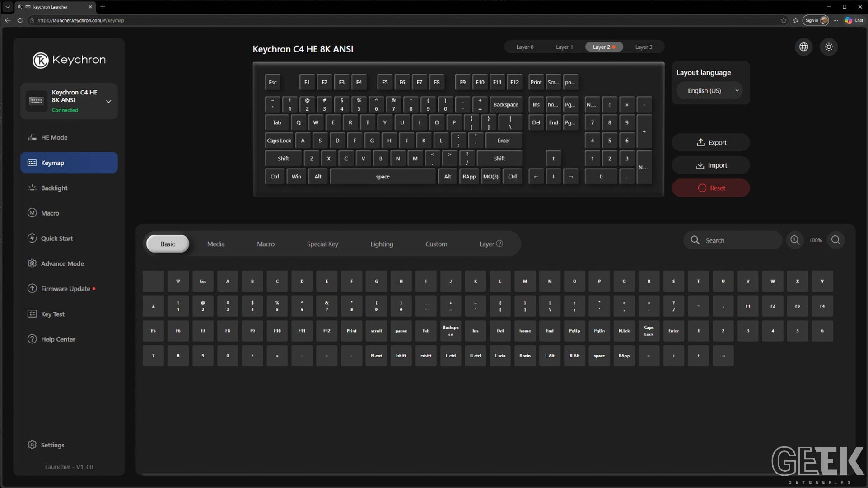Click the zoom in magnifier icon
868x488 pixels.
coord(795,240)
